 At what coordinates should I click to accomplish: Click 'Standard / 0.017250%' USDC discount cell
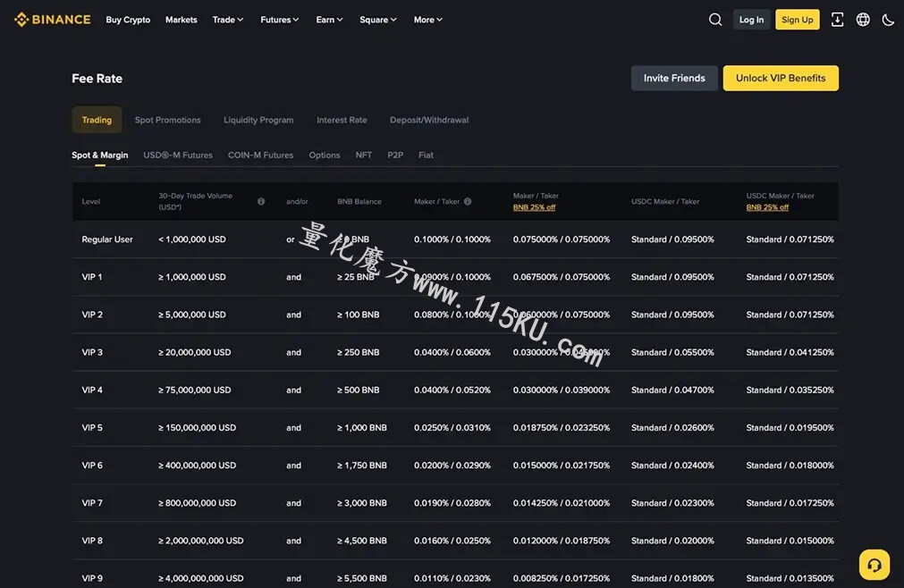(790, 503)
